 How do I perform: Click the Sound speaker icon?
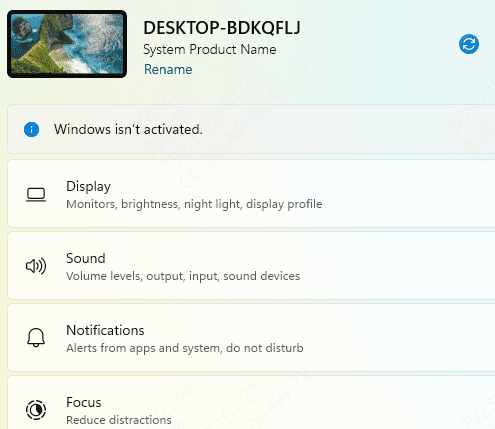(36, 266)
